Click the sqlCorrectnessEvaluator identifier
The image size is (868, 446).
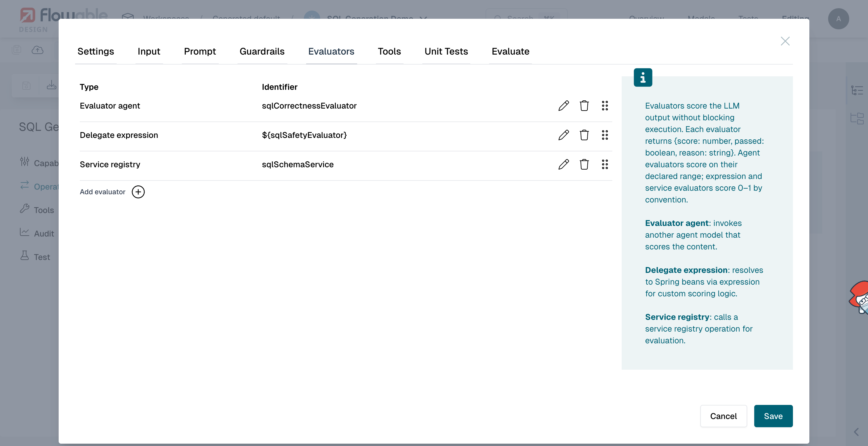309,106
